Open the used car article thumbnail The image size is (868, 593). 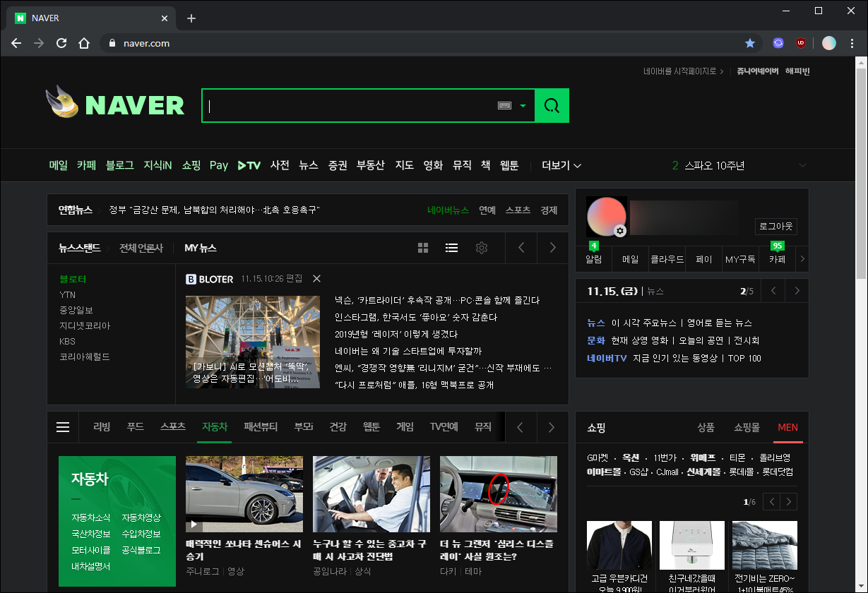click(371, 493)
